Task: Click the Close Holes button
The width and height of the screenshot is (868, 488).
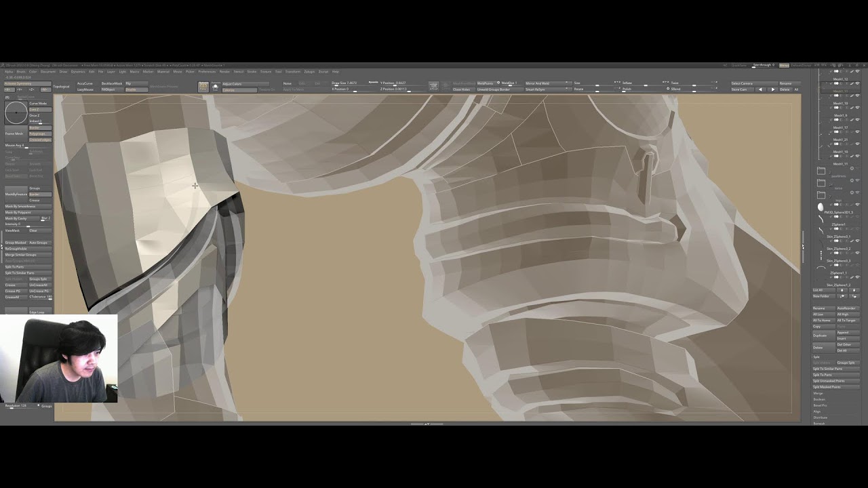Action: coord(464,89)
